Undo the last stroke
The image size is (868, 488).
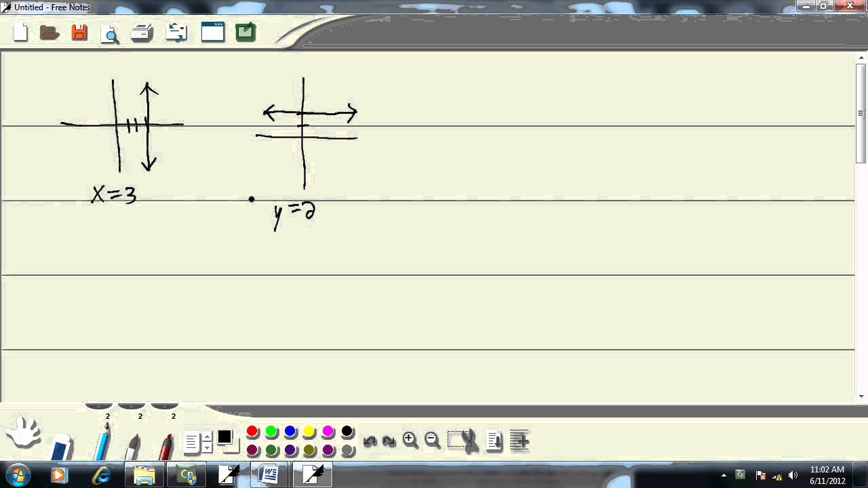point(370,441)
